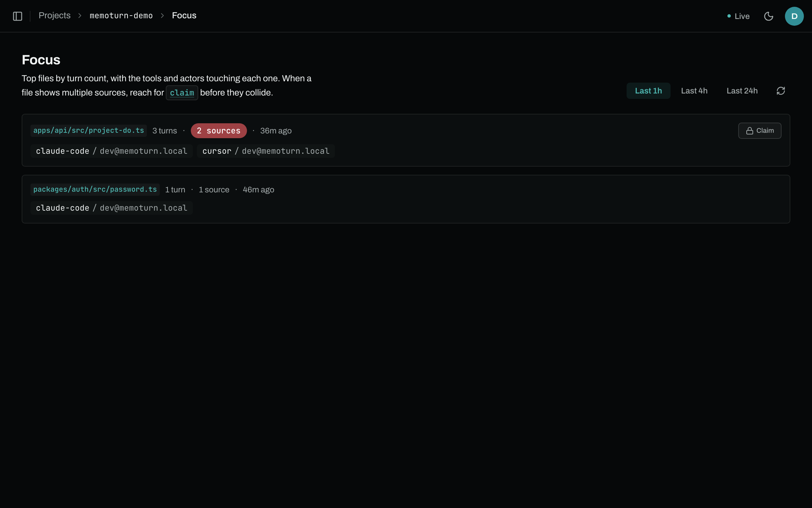The image size is (812, 508).
Task: Click the red 2 sources badge
Action: coord(219,131)
